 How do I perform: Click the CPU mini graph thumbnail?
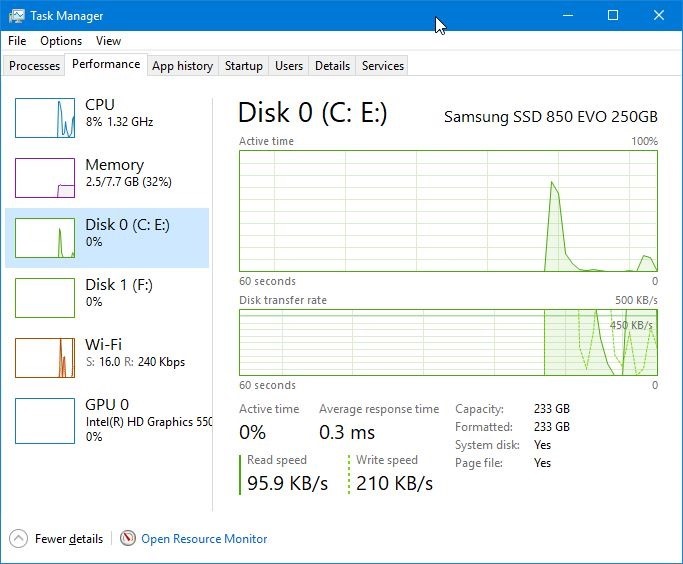[45, 118]
